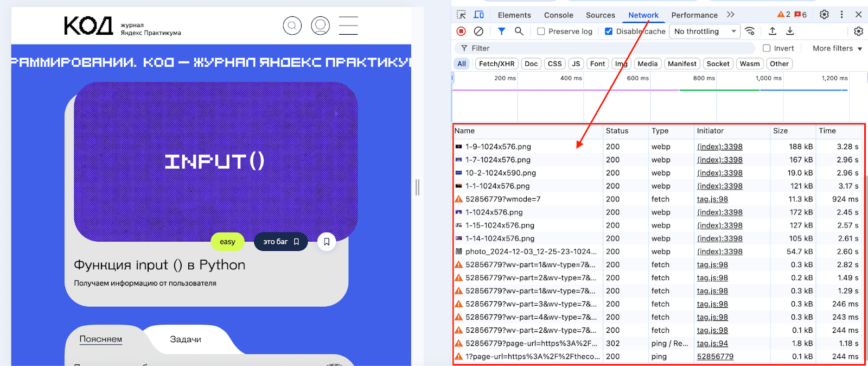Expand the hidden DevTools tabs chevron
Image resolution: width=868 pixels, height=366 pixels.
tap(731, 15)
